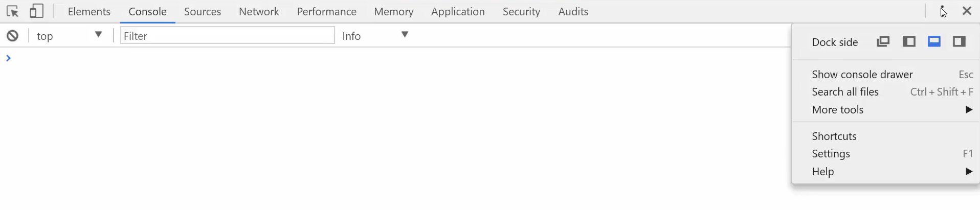The image size is (980, 210).
Task: Choose dock to right icon
Action: coord(959,41)
